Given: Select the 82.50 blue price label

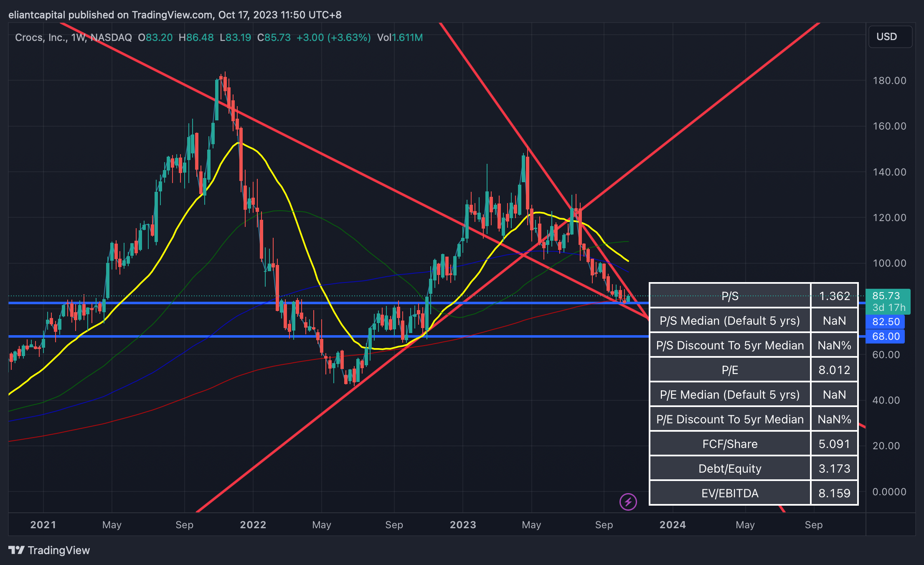Looking at the screenshot, I should (x=886, y=322).
